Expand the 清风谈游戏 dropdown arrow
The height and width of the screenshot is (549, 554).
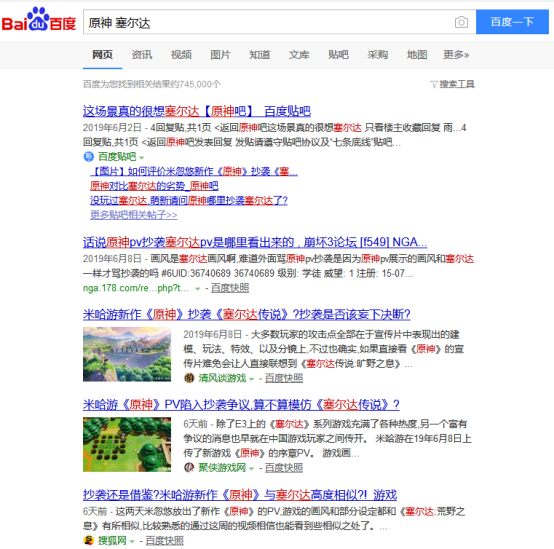point(252,379)
